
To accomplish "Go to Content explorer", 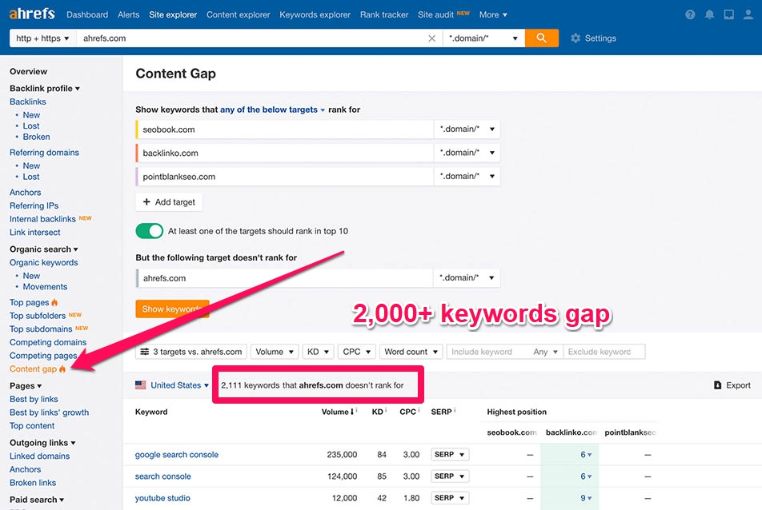I will (238, 15).
